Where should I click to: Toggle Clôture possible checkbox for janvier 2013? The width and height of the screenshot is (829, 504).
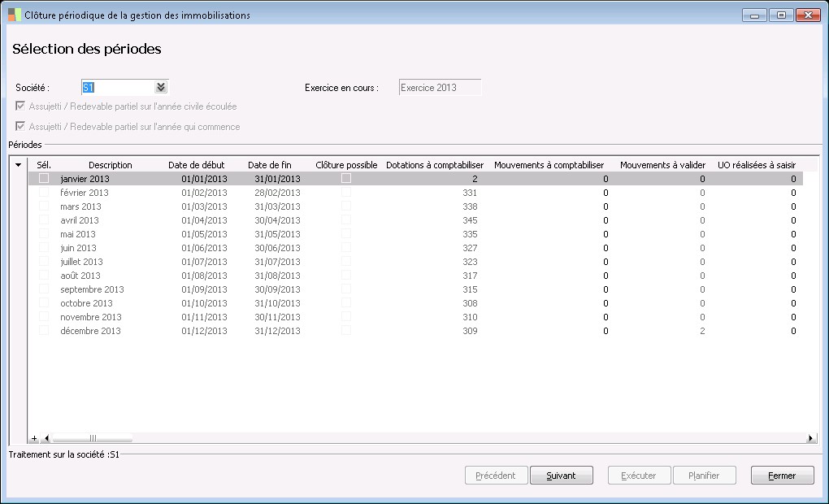346,179
